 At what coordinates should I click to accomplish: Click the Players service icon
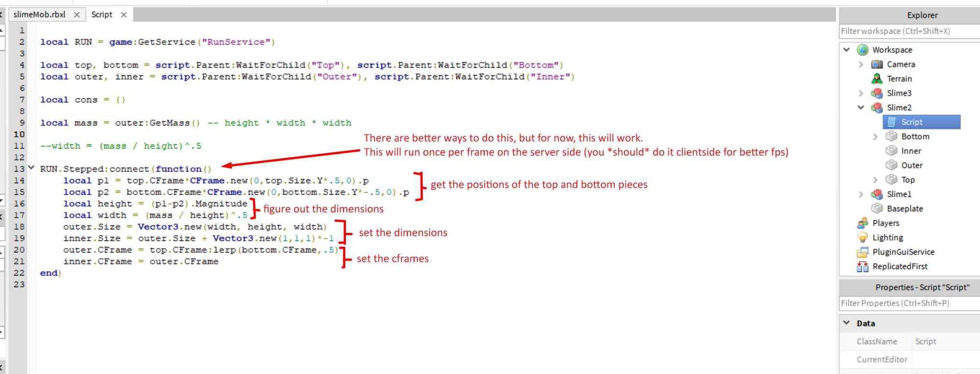(x=862, y=223)
